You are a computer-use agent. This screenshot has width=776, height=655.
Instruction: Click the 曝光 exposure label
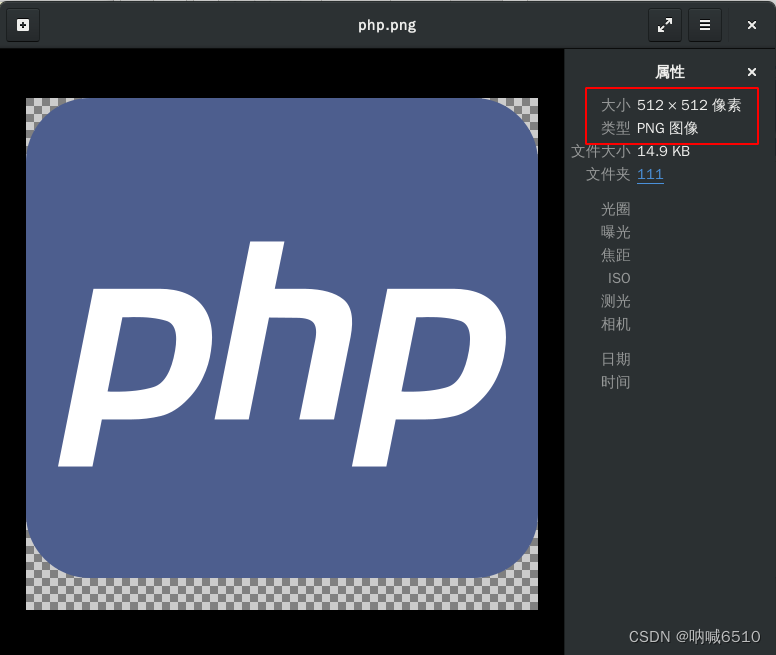[616, 232]
